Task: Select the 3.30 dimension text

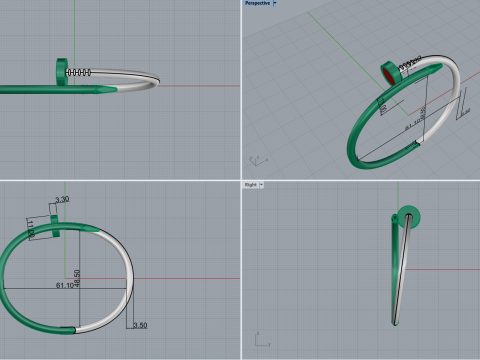Action: tap(62, 199)
